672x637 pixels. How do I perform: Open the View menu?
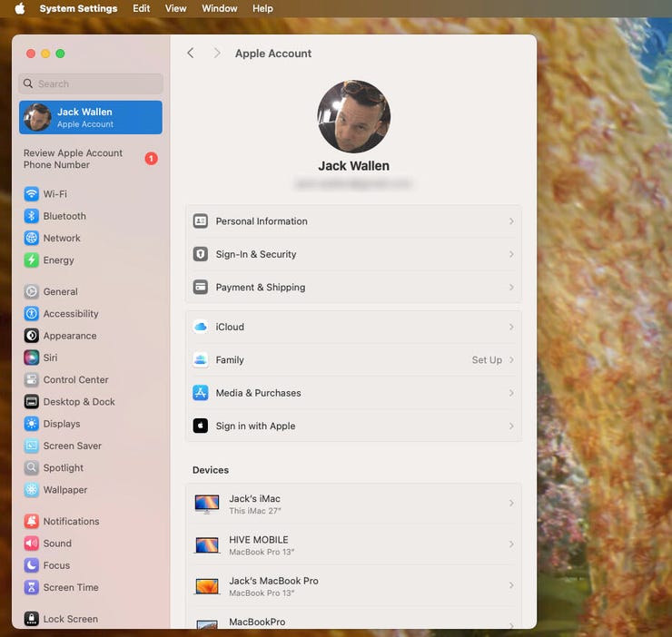(x=175, y=8)
